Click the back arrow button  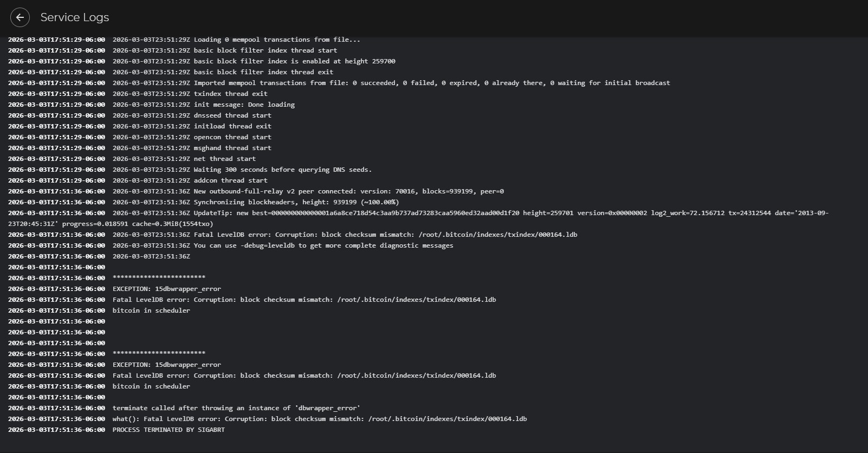click(x=20, y=17)
